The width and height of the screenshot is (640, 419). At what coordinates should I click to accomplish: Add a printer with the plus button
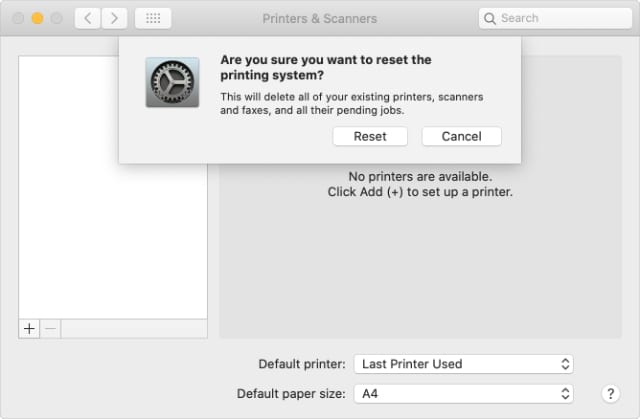[x=29, y=329]
